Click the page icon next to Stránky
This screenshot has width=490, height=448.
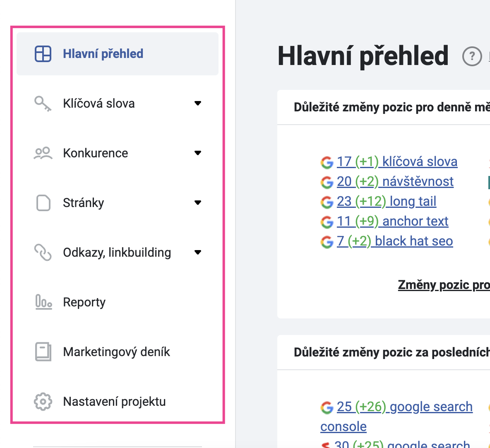(43, 203)
